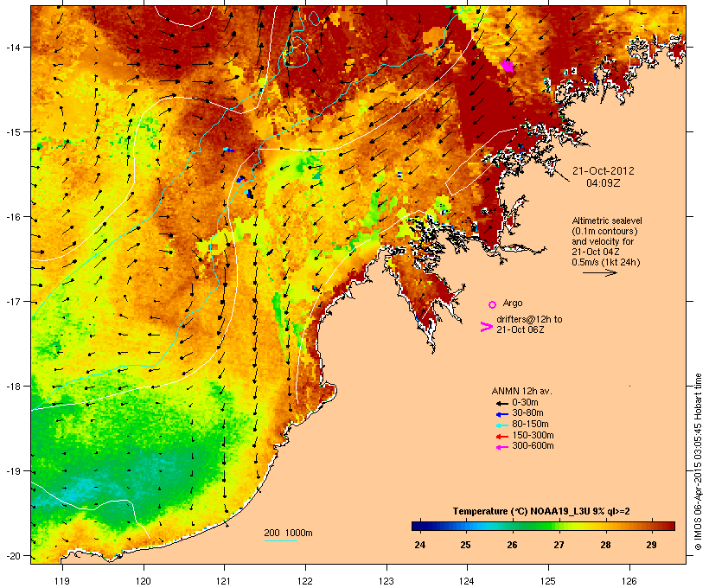Click the '300-600m' legend label
The image size is (709, 588).
pyautogui.click(x=533, y=446)
